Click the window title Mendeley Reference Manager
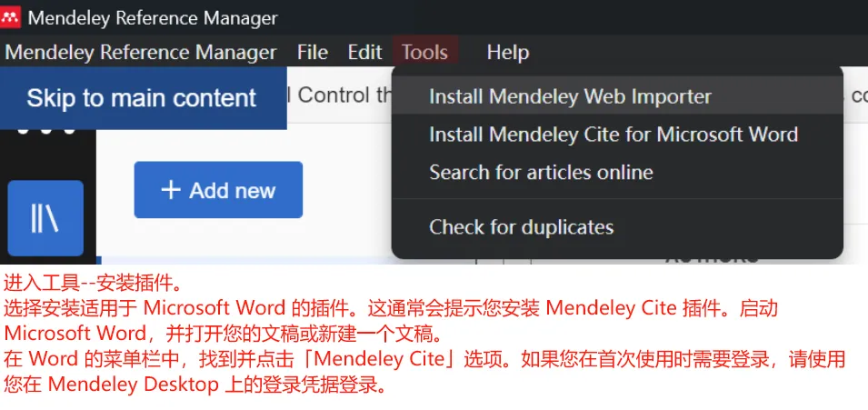868x410 pixels. (x=153, y=18)
